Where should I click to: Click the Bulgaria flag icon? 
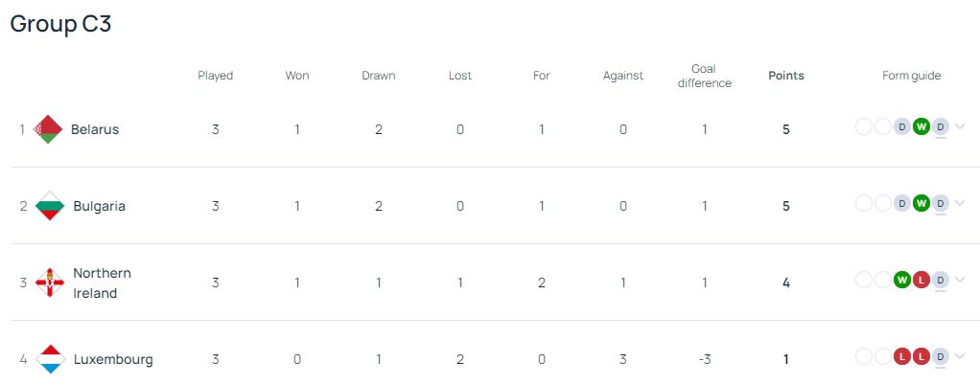[50, 206]
